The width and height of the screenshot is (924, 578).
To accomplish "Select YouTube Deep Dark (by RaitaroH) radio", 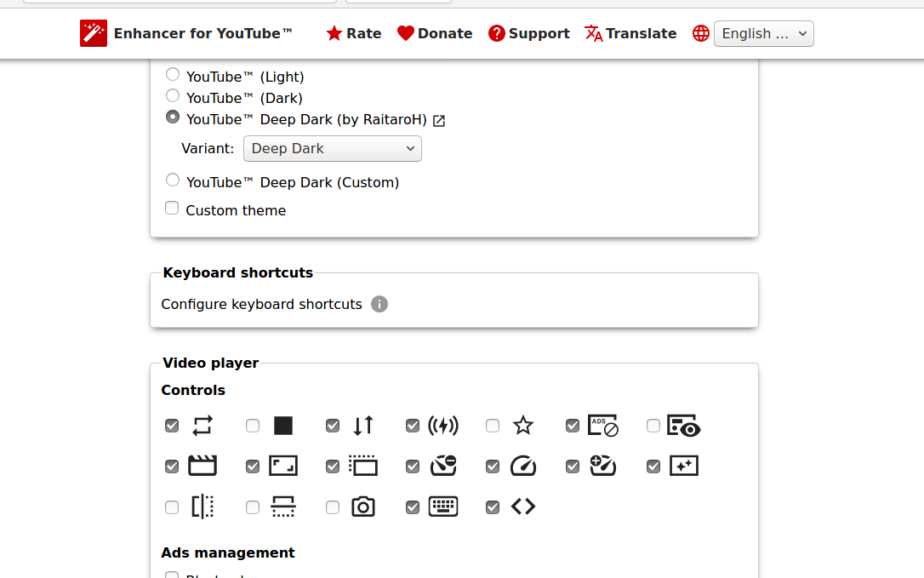I will 173,117.
